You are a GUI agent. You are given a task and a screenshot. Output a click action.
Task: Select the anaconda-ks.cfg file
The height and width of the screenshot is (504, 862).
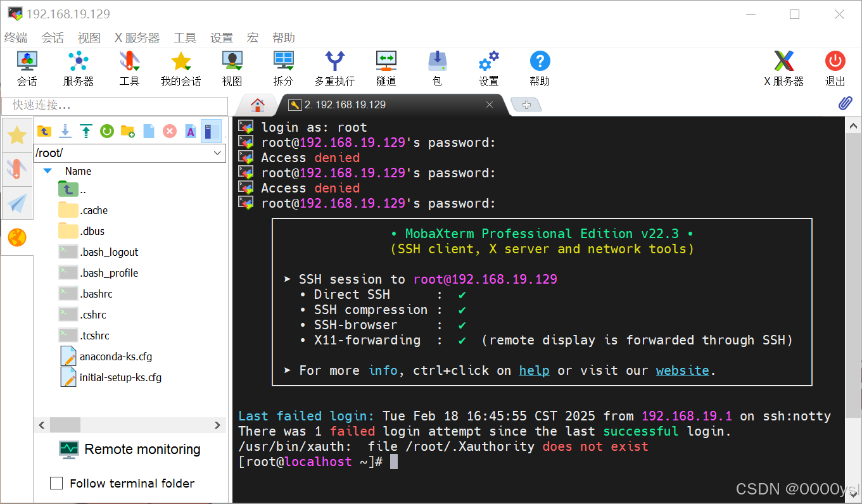click(106, 356)
